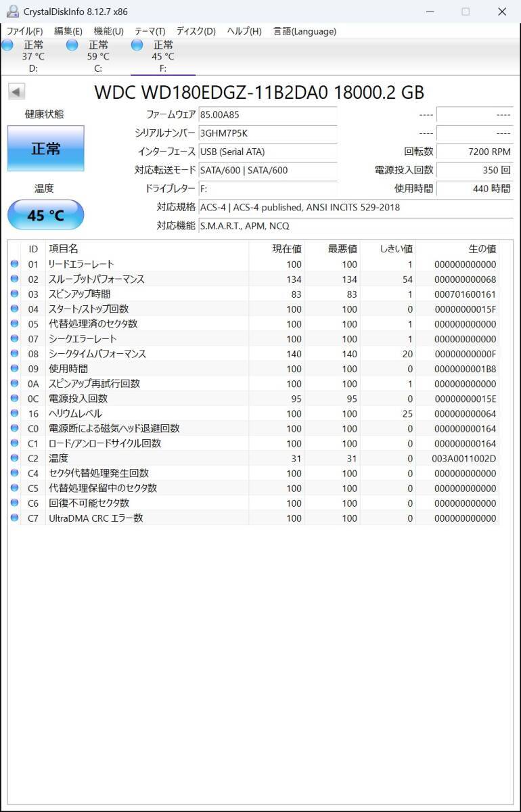Click raw value 0000000001B8

pyautogui.click(x=465, y=369)
